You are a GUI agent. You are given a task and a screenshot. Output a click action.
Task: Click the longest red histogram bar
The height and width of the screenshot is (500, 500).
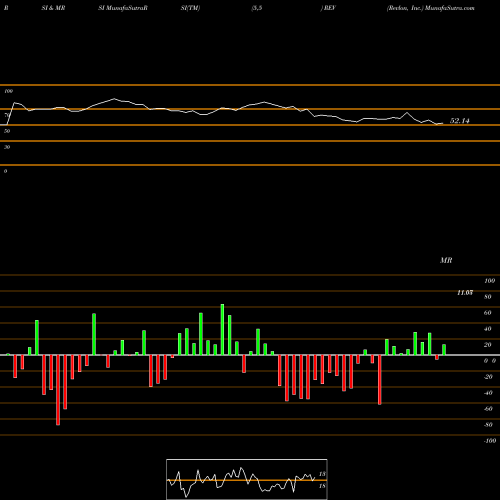[x=58, y=390]
